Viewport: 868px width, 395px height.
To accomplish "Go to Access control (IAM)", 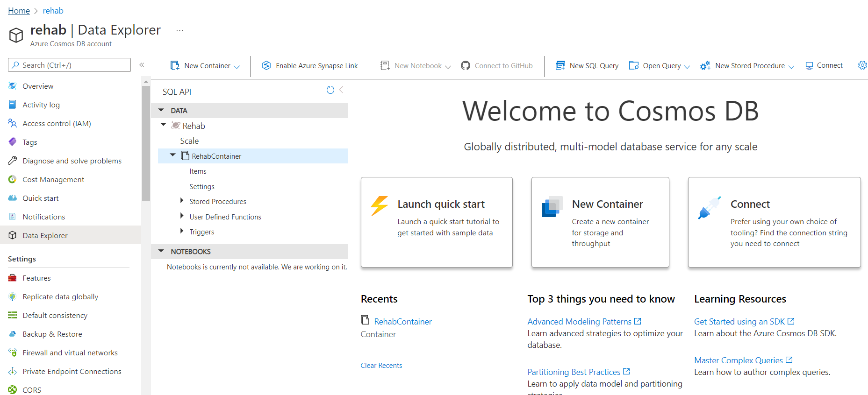I will pyautogui.click(x=57, y=123).
